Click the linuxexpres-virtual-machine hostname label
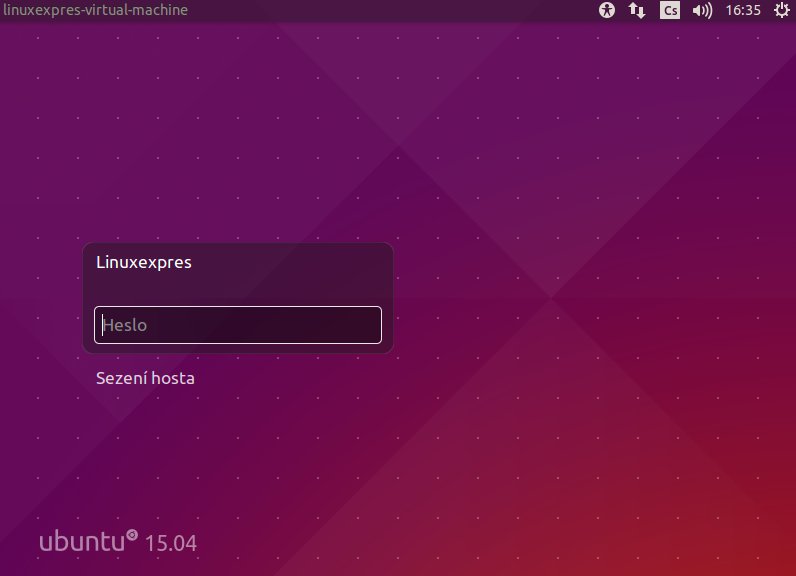The height and width of the screenshot is (576, 796). click(95, 10)
